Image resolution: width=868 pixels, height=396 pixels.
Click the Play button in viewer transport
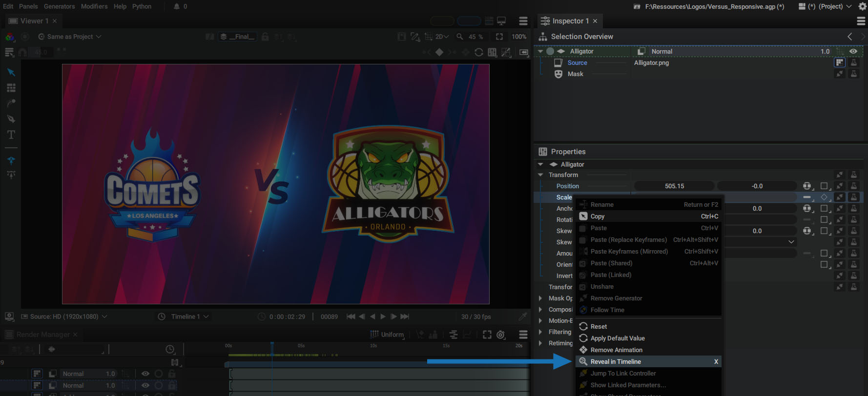coord(383,317)
